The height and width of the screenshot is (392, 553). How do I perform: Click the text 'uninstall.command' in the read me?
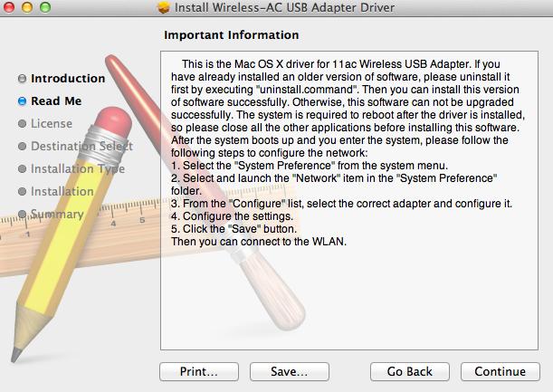tap(306, 90)
